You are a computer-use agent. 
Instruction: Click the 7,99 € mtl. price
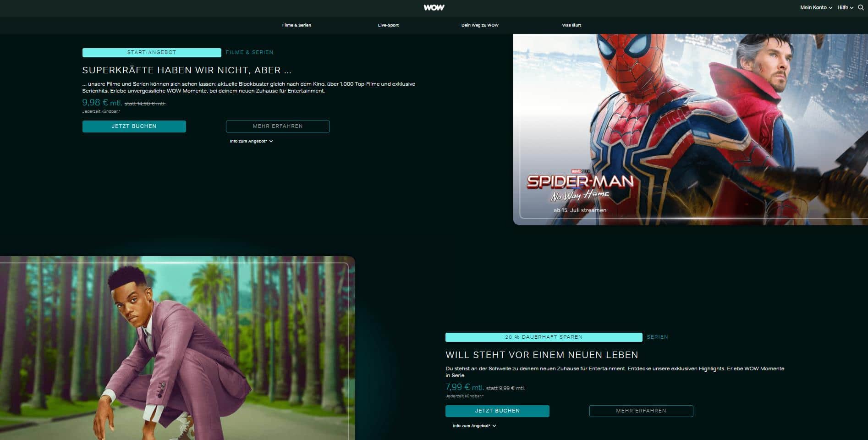465,387
